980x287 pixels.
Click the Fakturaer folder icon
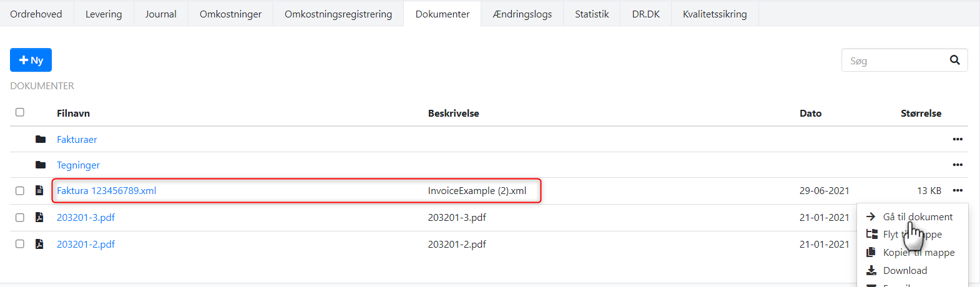point(41,139)
